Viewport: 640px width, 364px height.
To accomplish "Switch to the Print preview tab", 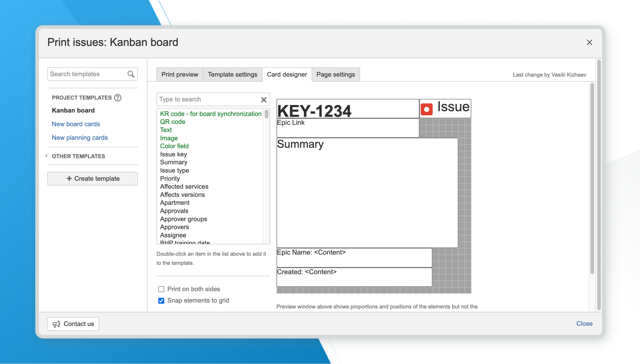I will 180,74.
